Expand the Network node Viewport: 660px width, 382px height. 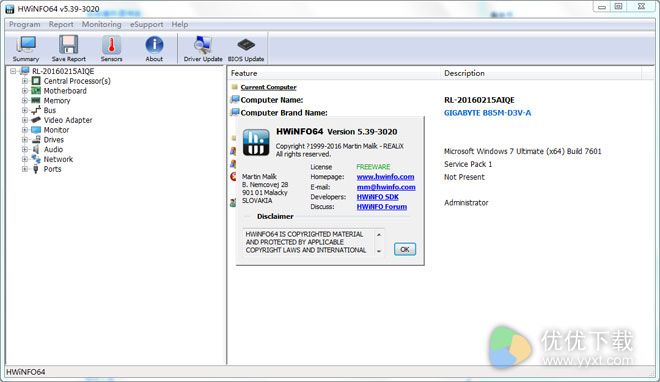tap(25, 159)
